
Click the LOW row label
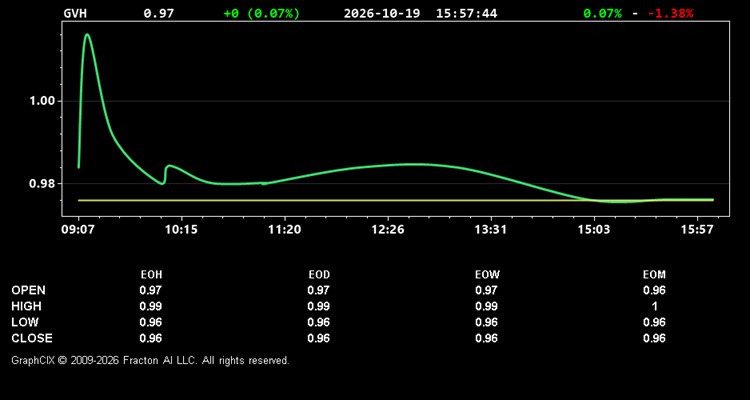coord(25,322)
